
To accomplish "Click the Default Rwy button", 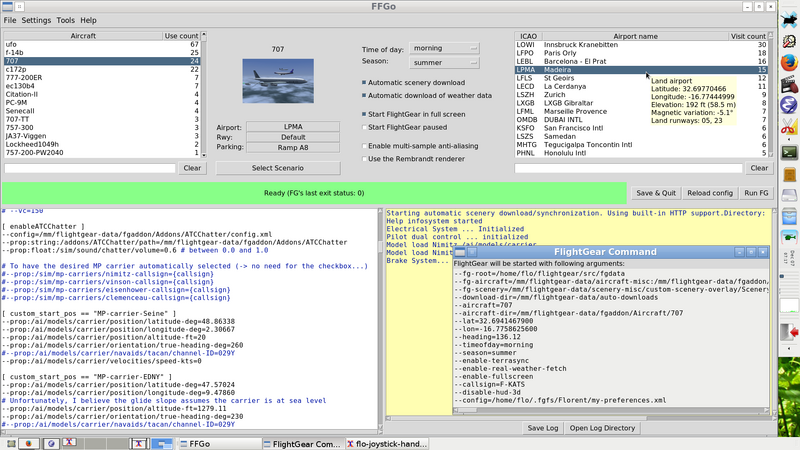I will 293,137.
